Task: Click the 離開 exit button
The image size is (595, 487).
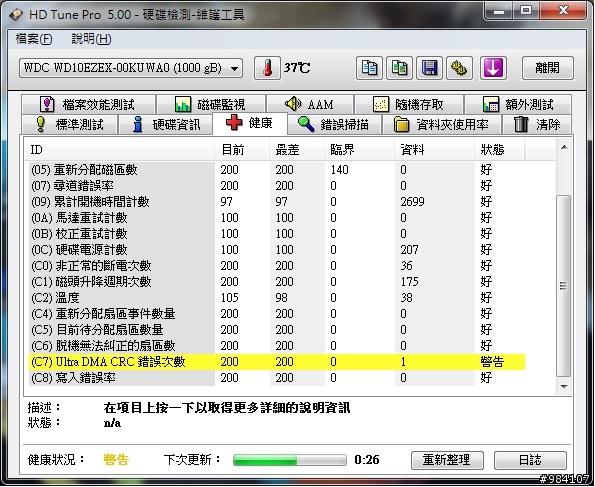Action: [548, 68]
